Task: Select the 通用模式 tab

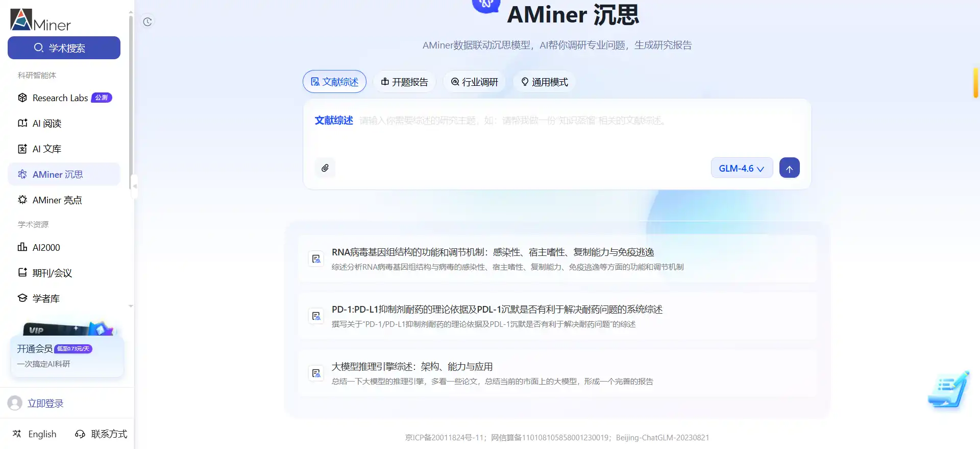Action: pos(544,82)
